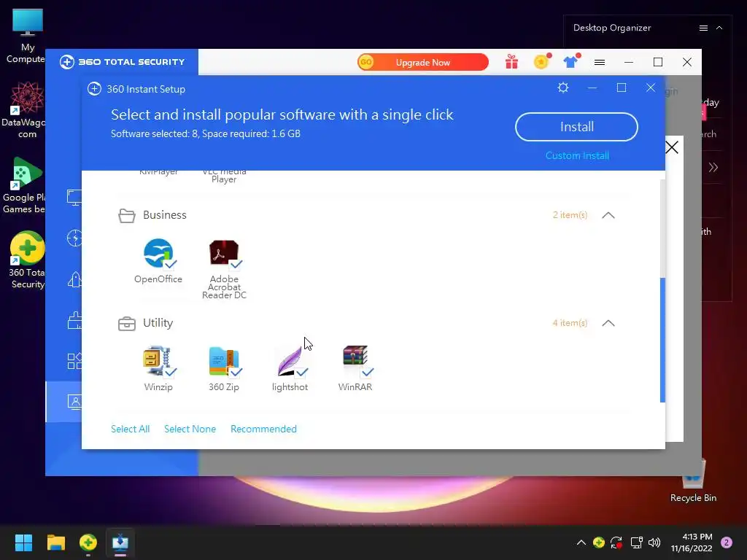The width and height of the screenshot is (747, 560).
Task: Click Select All link
Action: pyautogui.click(x=130, y=429)
